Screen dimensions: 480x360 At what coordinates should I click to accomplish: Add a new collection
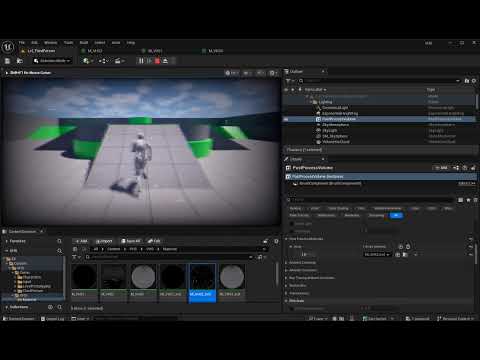coord(50,307)
